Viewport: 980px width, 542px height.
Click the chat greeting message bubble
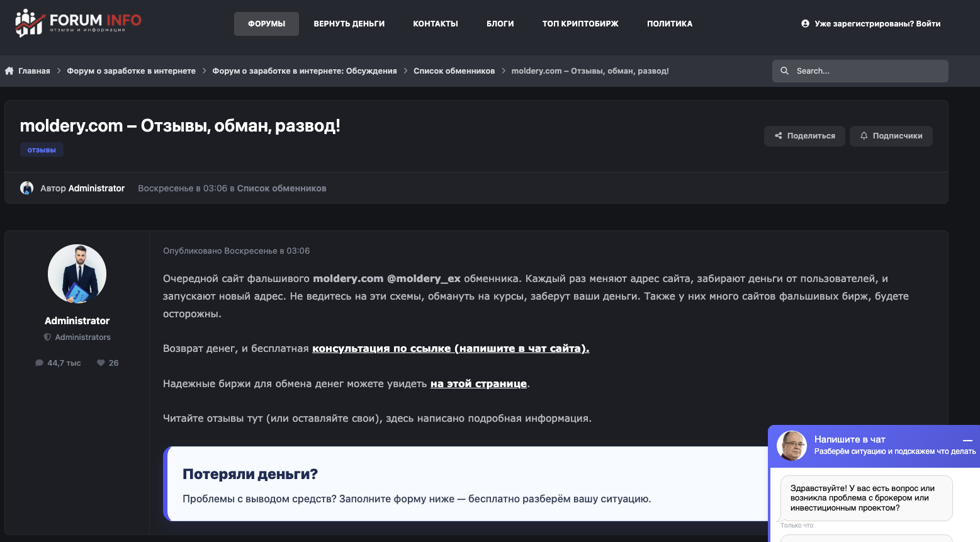(x=866, y=498)
